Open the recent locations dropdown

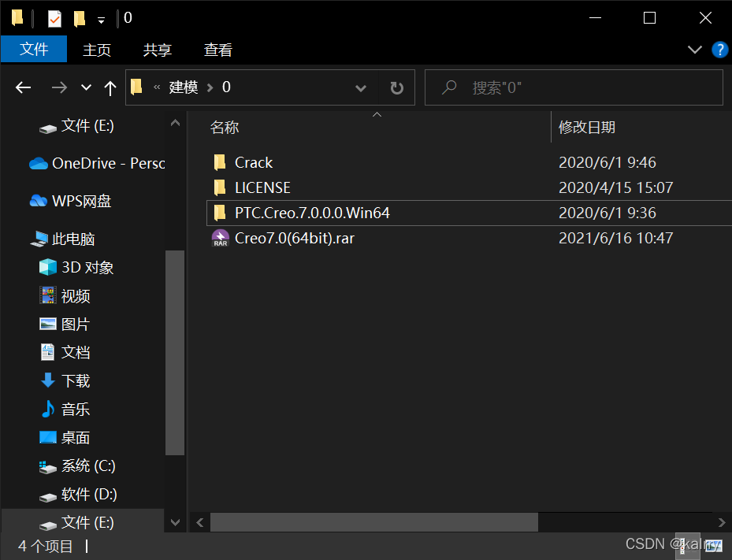point(86,87)
